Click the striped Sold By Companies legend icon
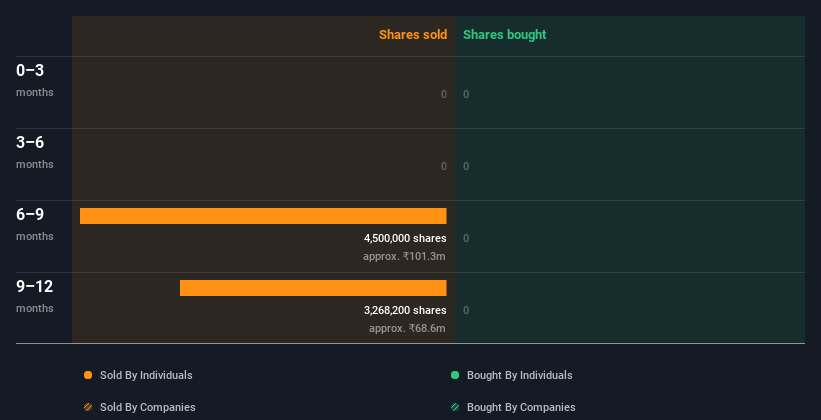 click(x=88, y=407)
